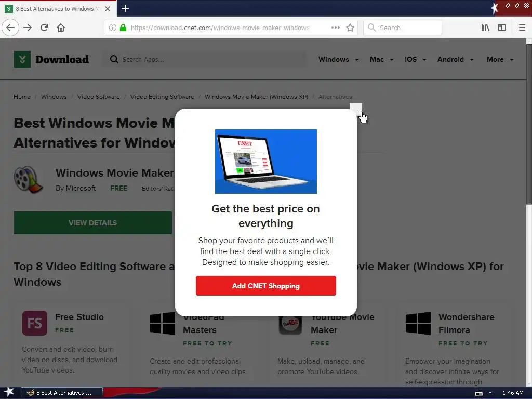
Task: Open a new tab with plus button
Action: pos(125,8)
